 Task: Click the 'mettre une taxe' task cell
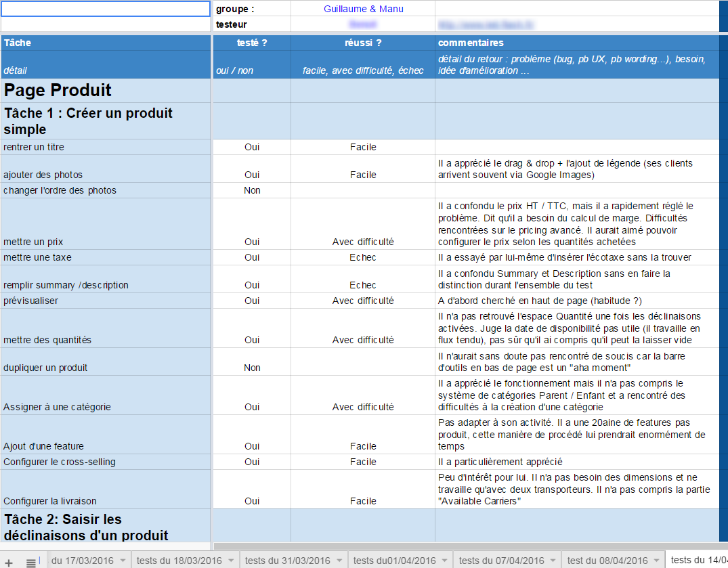coord(106,257)
